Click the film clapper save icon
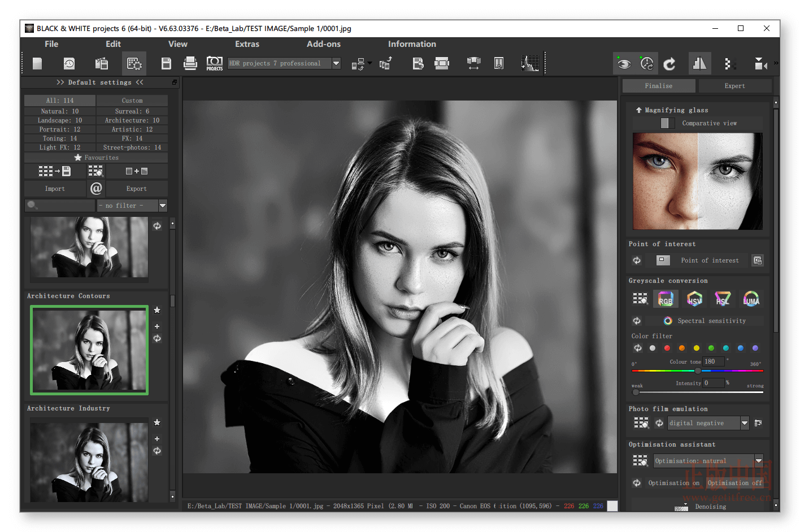 102,64
